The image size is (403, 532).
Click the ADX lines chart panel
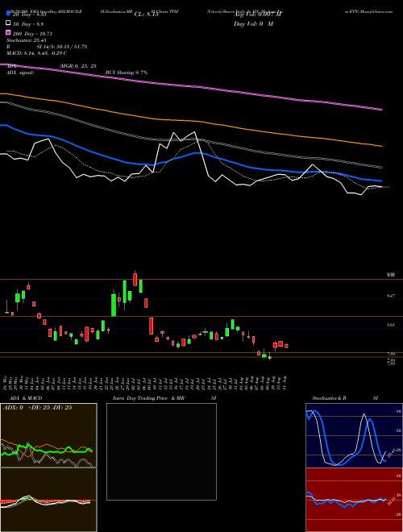click(x=48, y=435)
